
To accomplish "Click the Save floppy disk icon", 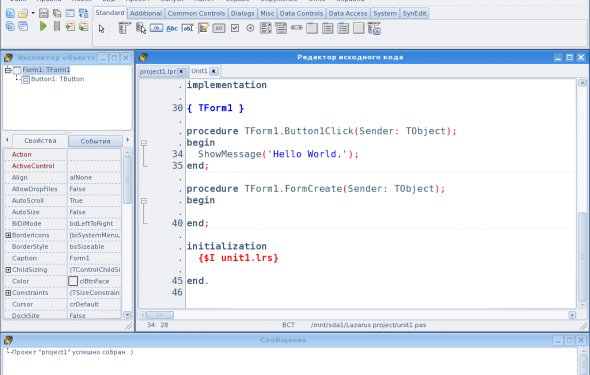I will point(44,14).
